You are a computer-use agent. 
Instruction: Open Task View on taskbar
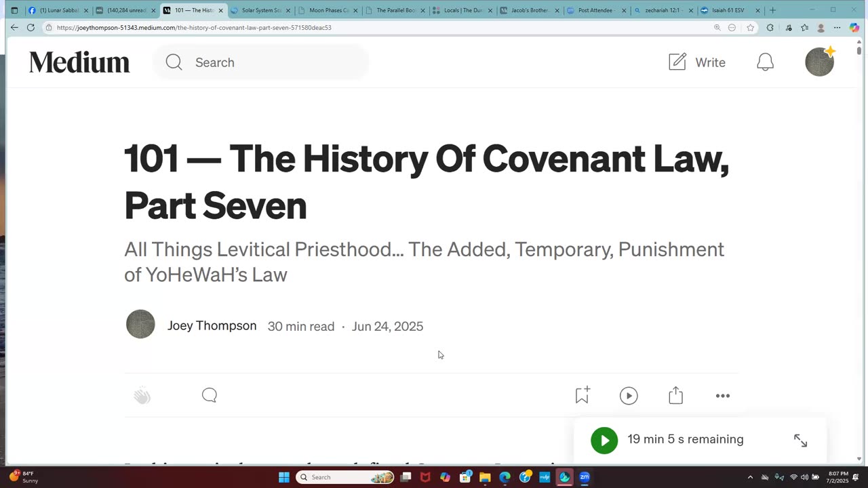pos(406,477)
